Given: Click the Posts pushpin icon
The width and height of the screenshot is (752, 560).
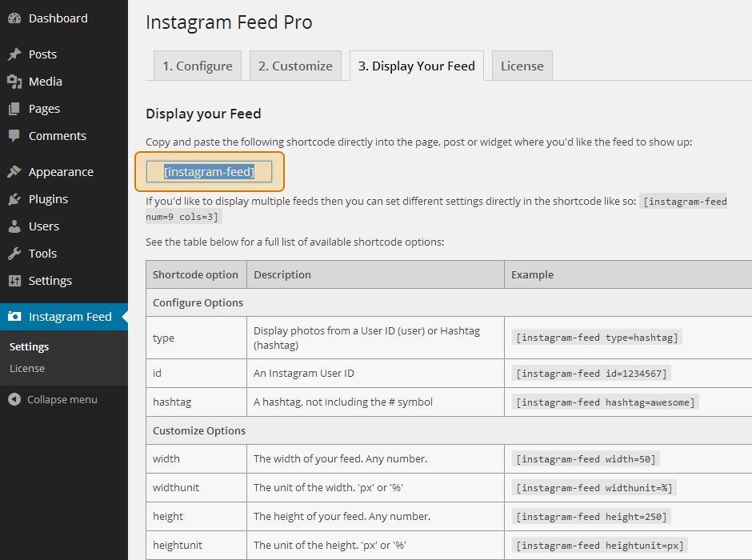Looking at the screenshot, I should point(14,54).
